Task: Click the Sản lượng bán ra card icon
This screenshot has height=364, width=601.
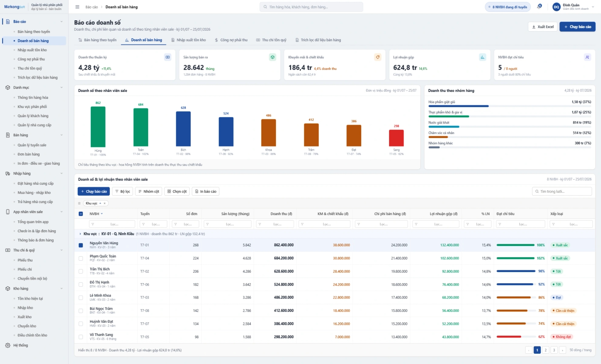Action: tap(273, 57)
